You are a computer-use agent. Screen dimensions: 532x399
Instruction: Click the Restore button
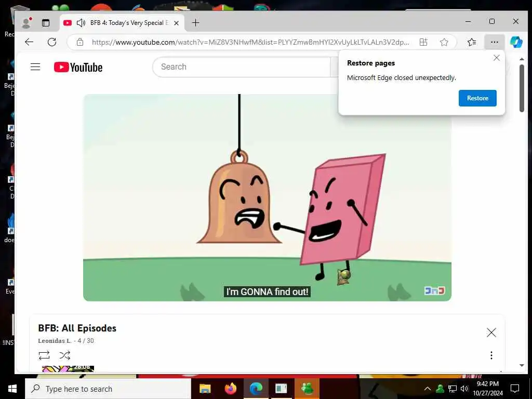pos(477,98)
